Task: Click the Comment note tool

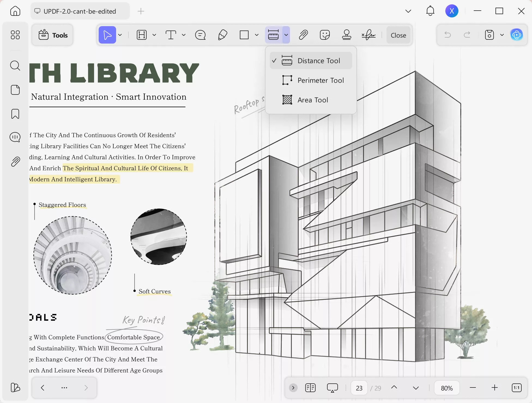Action: click(200, 35)
